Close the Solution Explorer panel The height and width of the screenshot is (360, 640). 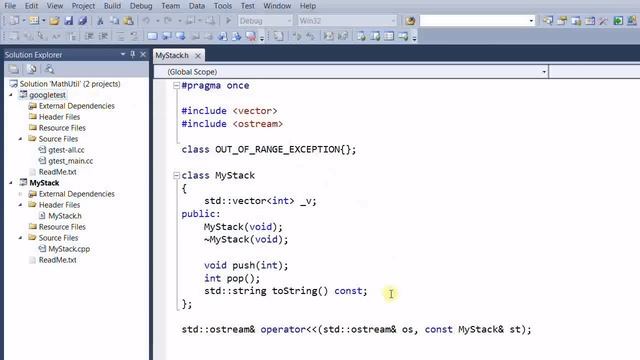[143, 54]
